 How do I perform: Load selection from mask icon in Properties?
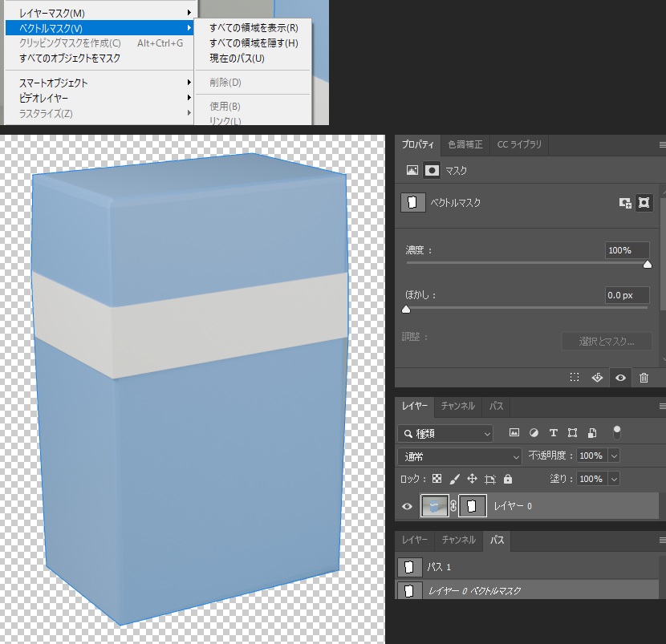tap(575, 378)
